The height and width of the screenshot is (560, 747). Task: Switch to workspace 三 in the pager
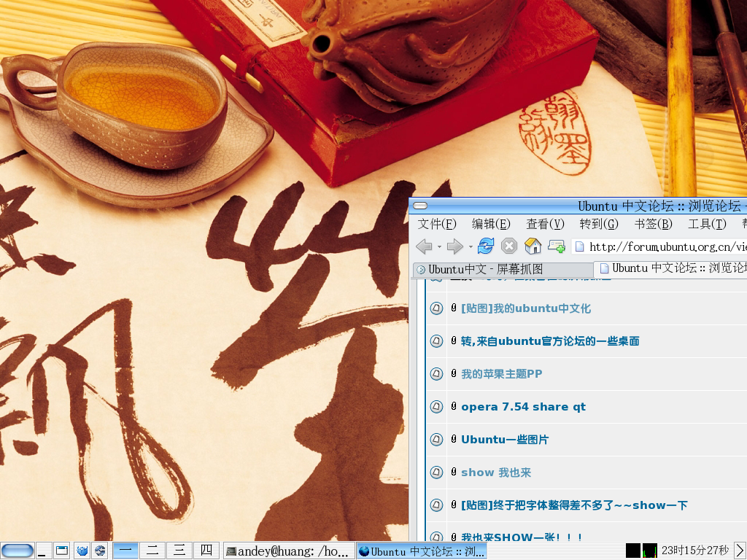coord(179,551)
